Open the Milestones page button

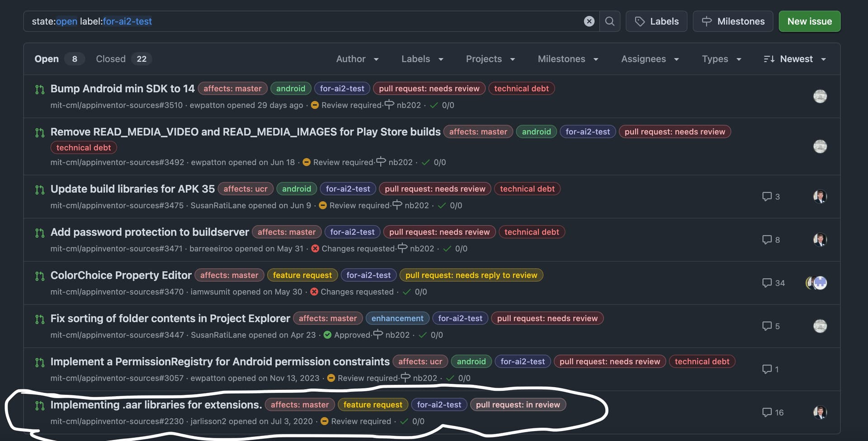[732, 21]
